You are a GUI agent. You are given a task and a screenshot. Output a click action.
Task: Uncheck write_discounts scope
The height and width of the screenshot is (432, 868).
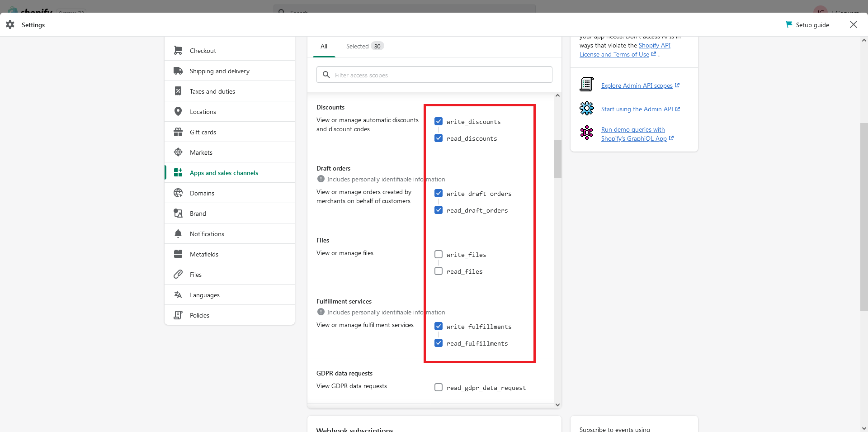click(x=439, y=121)
